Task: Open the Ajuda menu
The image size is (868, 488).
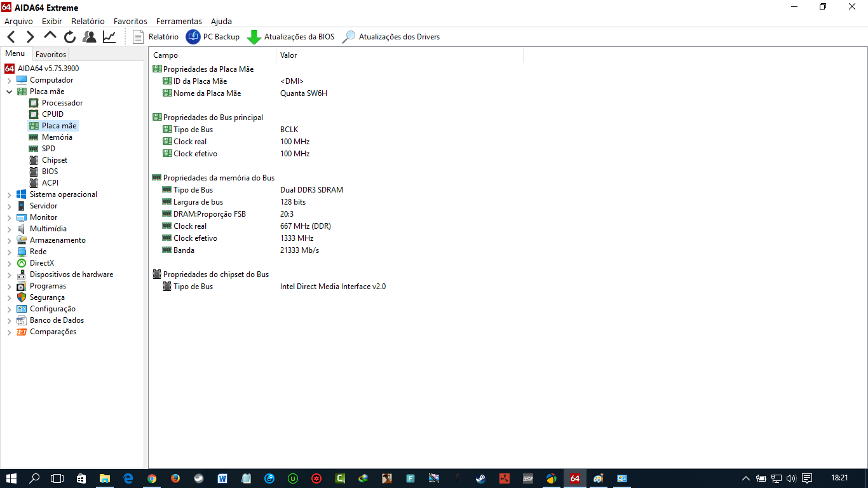Action: (x=221, y=21)
